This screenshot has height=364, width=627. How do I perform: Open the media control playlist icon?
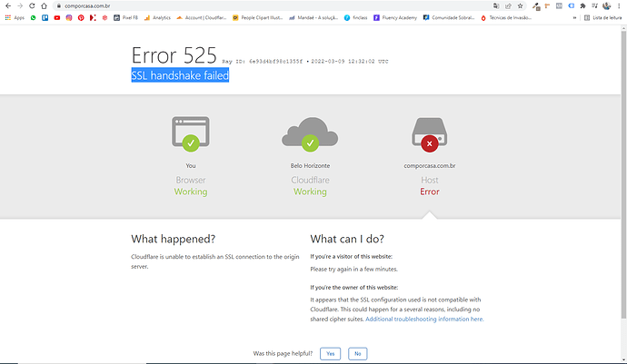(594, 6)
